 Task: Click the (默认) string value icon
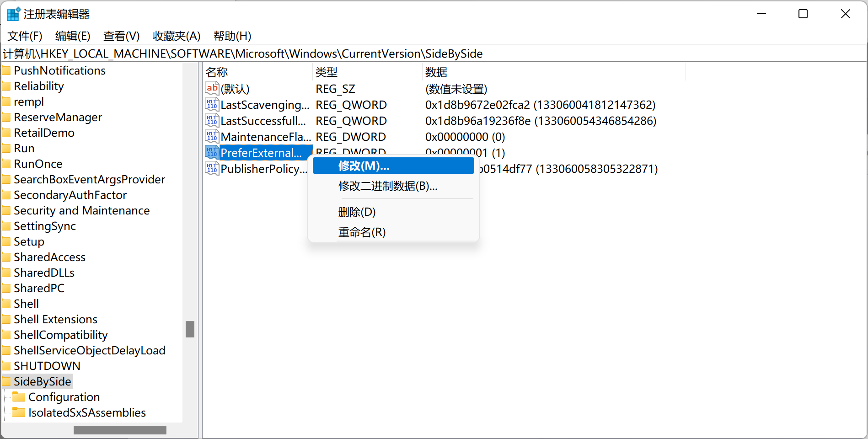click(212, 88)
